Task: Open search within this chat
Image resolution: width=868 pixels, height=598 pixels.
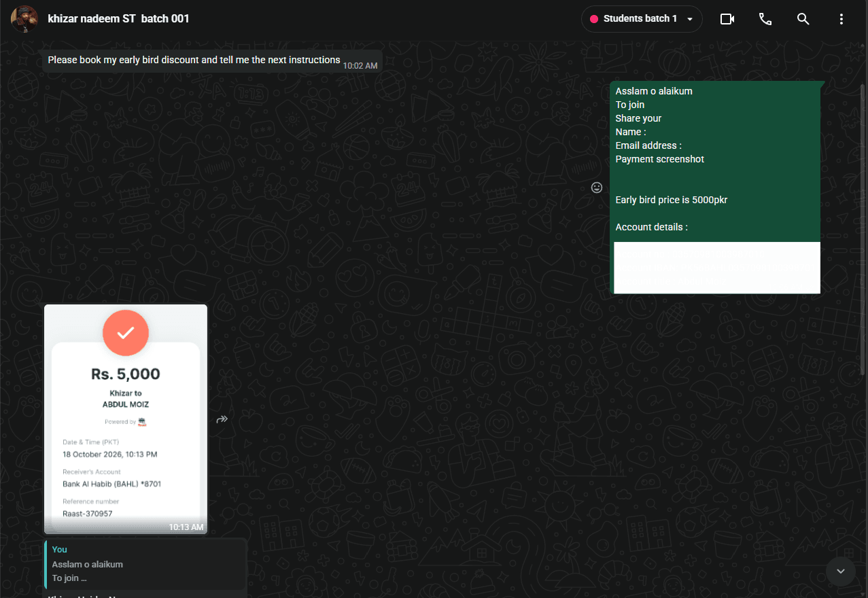Action: point(803,19)
